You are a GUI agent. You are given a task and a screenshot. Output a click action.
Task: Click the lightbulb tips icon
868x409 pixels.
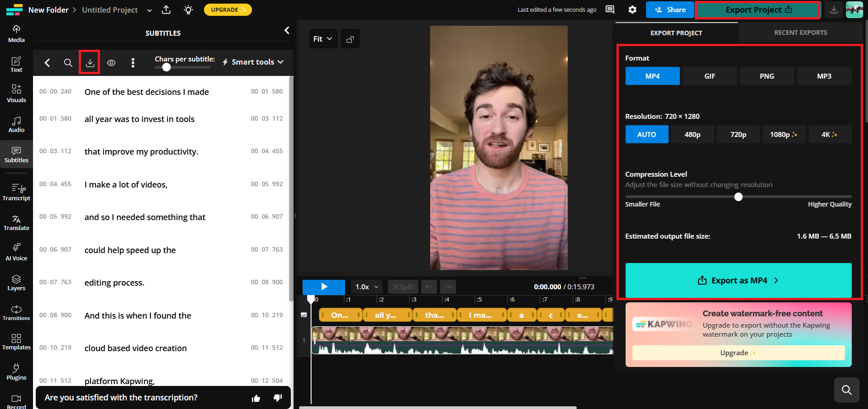point(189,9)
